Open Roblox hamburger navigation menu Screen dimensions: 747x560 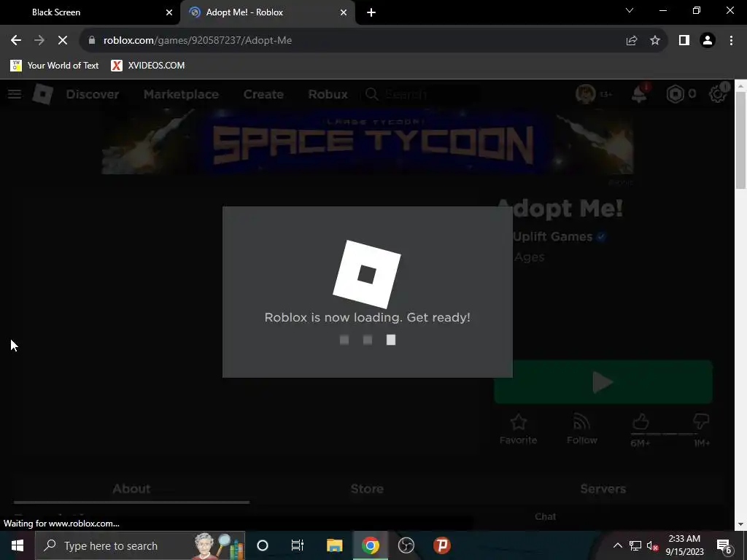click(x=15, y=94)
